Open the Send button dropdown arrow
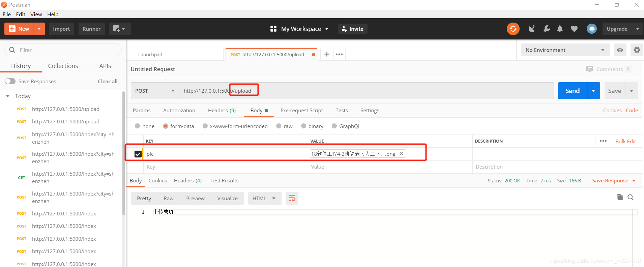This screenshot has height=267, width=644. click(593, 91)
